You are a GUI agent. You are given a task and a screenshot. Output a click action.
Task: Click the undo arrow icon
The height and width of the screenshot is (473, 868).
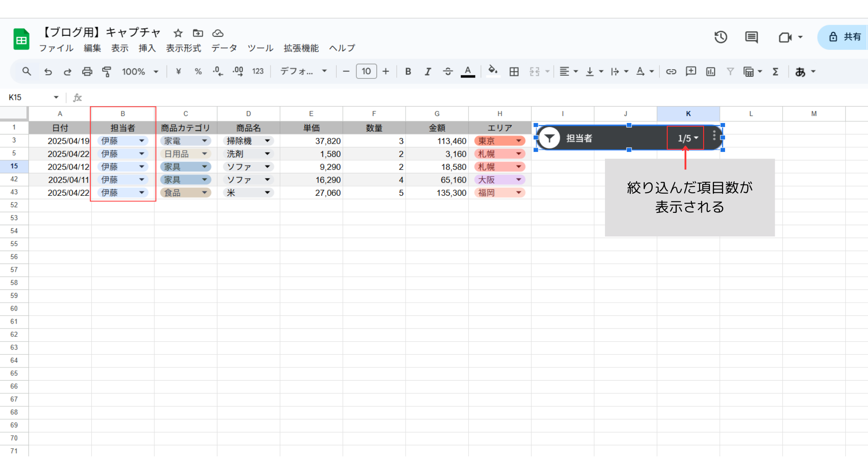coord(48,71)
